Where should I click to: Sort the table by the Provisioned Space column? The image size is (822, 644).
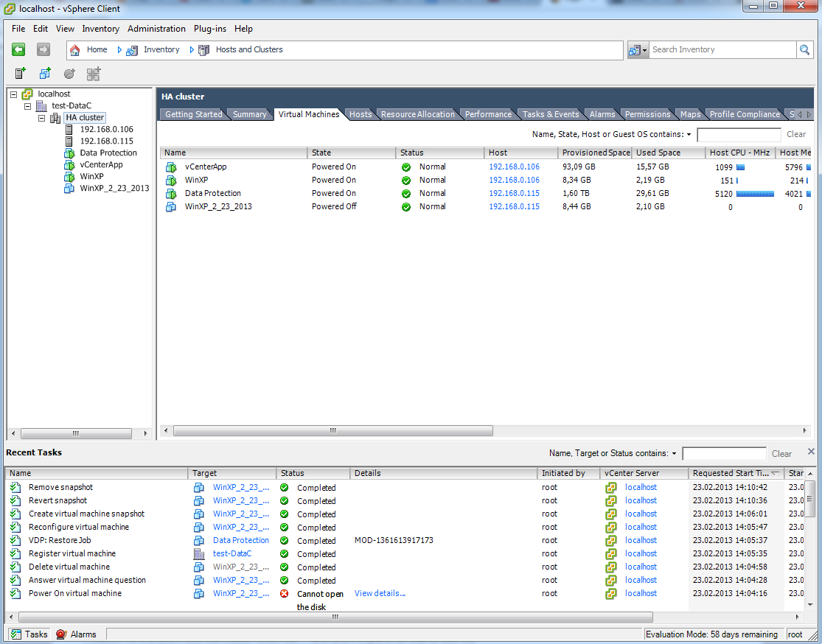click(595, 153)
